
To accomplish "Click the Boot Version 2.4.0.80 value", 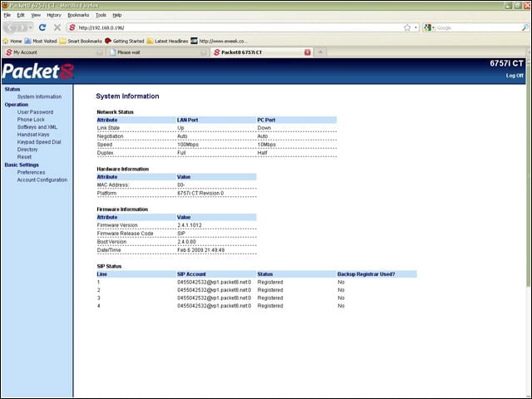I will [186, 242].
